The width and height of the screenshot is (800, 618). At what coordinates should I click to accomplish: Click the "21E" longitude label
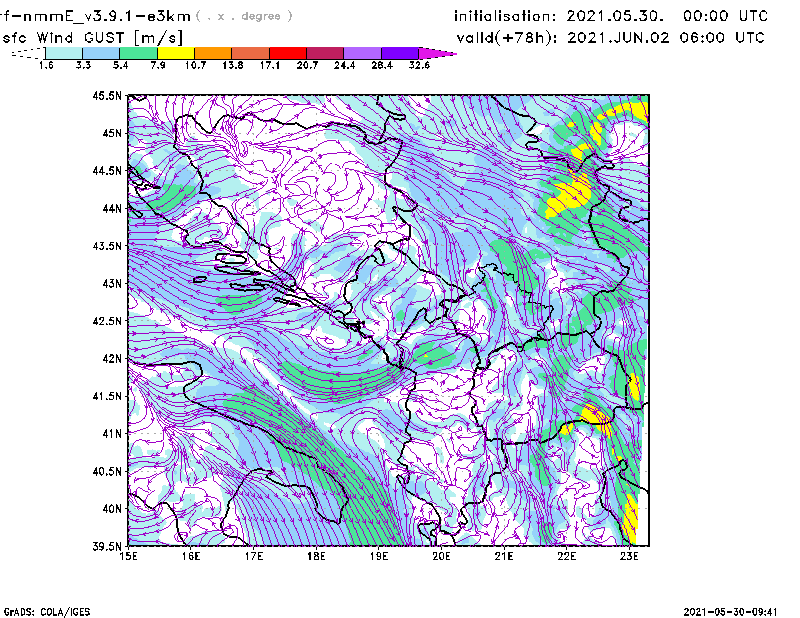coord(504,556)
